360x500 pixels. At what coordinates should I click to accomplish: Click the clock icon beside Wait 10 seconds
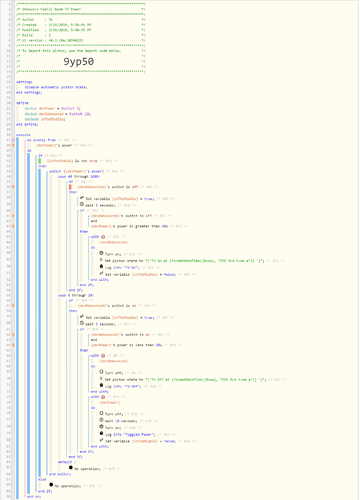[x=101, y=420]
